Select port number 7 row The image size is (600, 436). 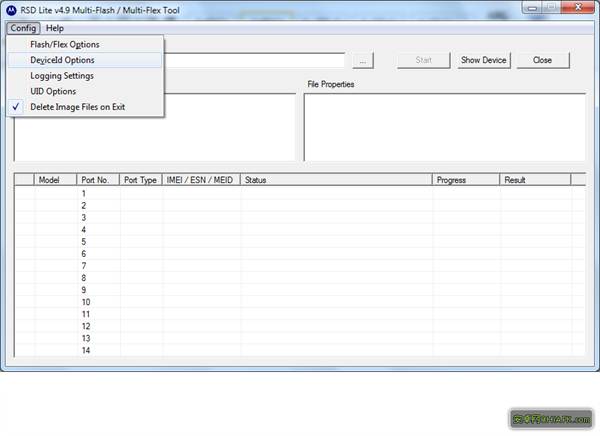point(300,266)
